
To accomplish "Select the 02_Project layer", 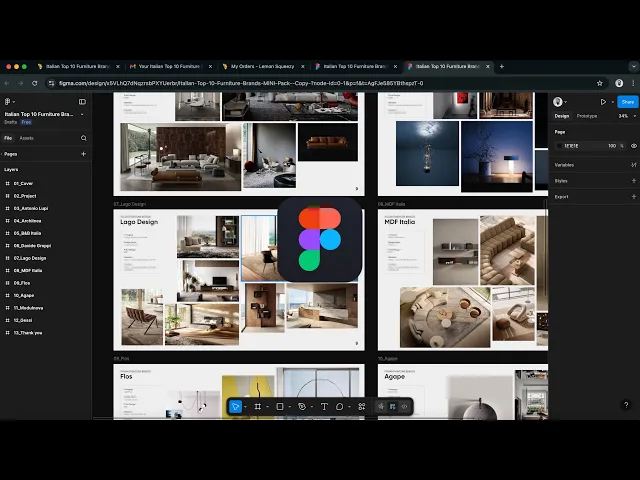I will (25, 196).
